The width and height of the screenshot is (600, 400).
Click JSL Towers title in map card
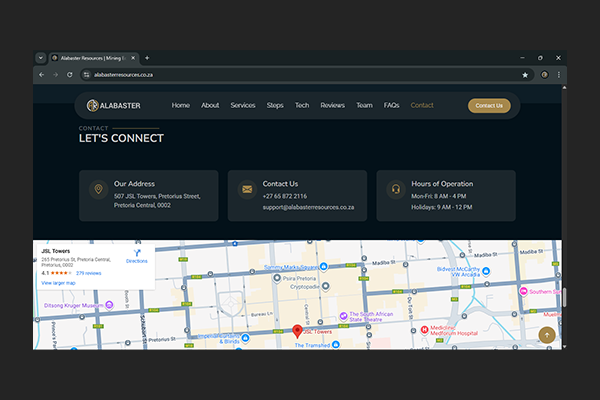coord(55,251)
